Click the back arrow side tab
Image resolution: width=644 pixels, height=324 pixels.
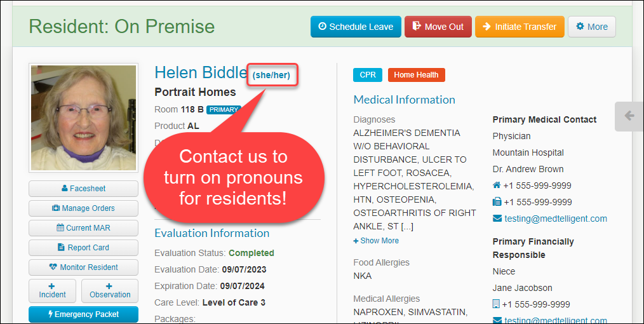point(629,116)
